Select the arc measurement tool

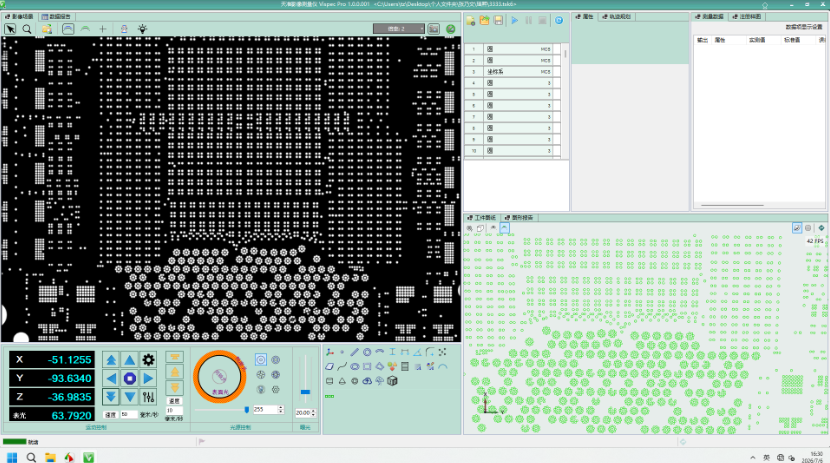point(380,352)
